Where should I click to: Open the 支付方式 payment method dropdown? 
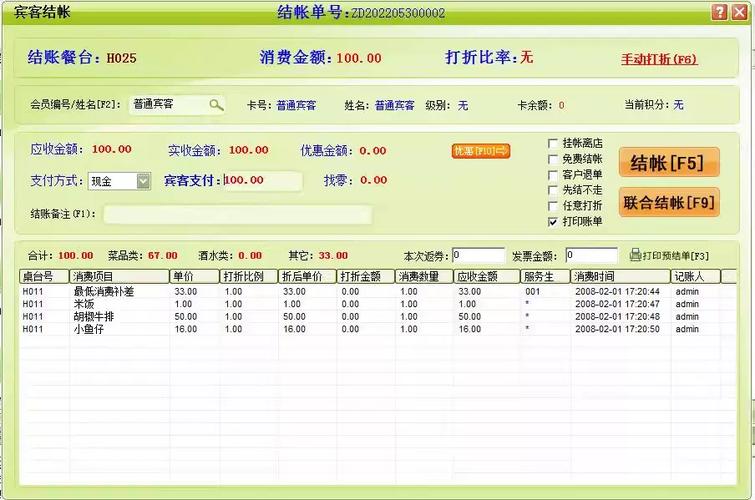click(143, 181)
